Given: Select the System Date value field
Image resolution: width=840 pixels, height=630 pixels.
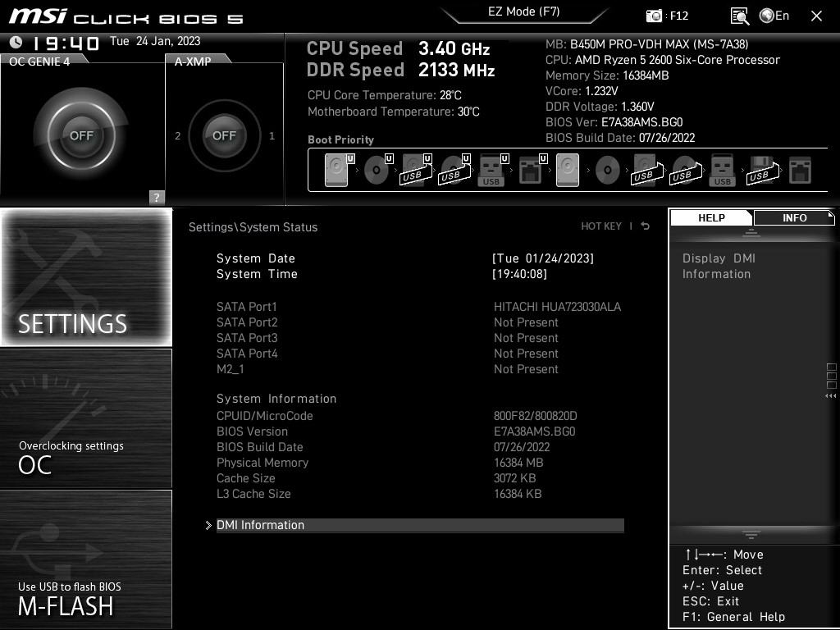Looking at the screenshot, I should coord(543,258).
